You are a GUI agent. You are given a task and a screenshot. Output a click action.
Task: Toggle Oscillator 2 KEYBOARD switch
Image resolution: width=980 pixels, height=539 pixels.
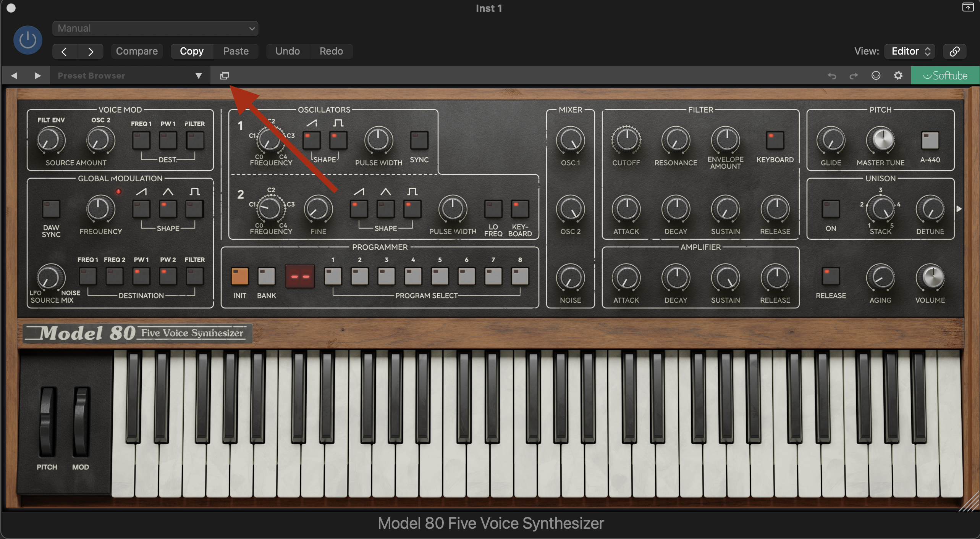(520, 209)
